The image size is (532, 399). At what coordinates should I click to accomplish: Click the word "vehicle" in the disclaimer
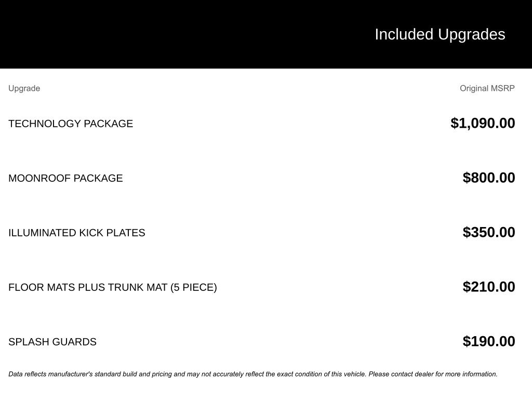click(x=354, y=374)
